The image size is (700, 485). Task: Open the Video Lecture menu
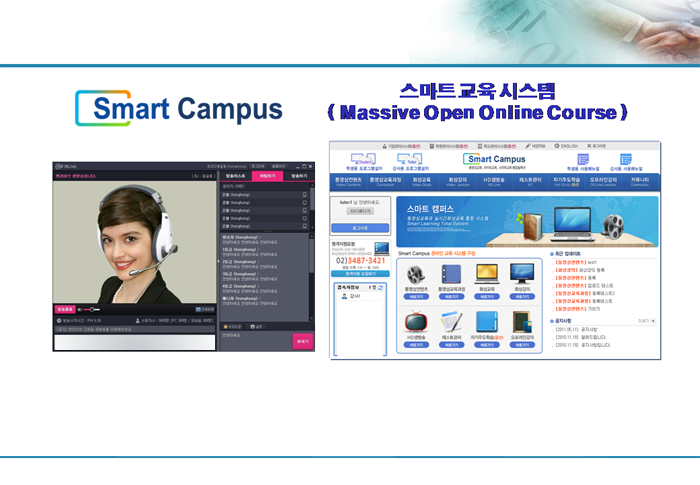tap(458, 181)
